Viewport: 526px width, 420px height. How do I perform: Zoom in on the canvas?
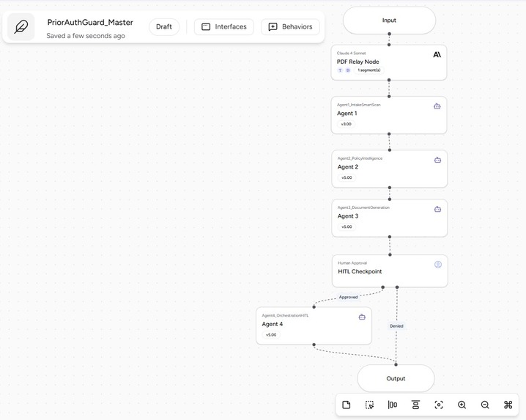[x=462, y=405]
